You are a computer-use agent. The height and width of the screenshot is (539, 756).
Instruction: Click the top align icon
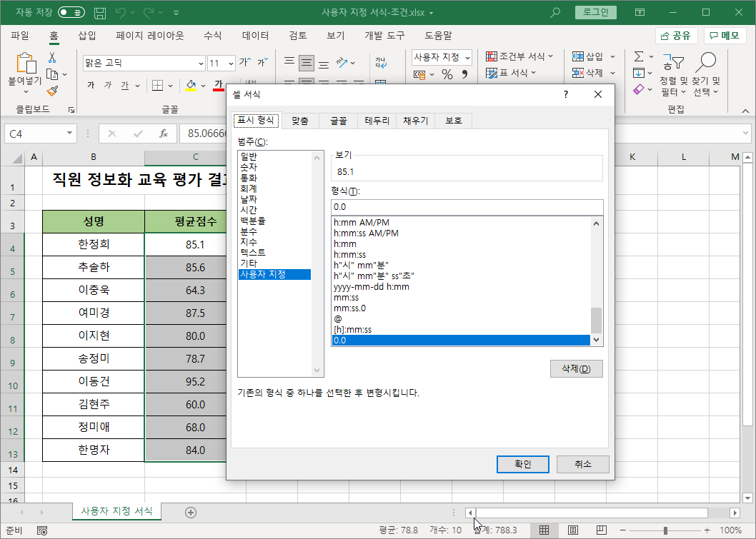click(289, 63)
